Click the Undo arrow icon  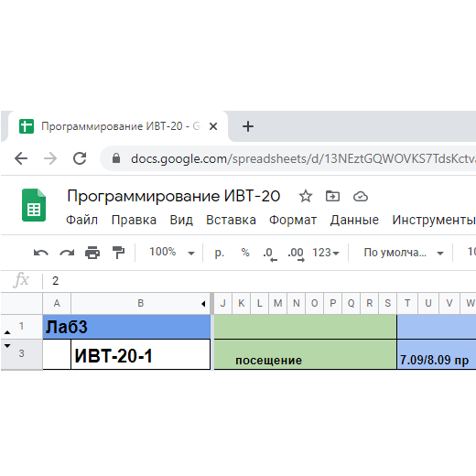pos(41,253)
